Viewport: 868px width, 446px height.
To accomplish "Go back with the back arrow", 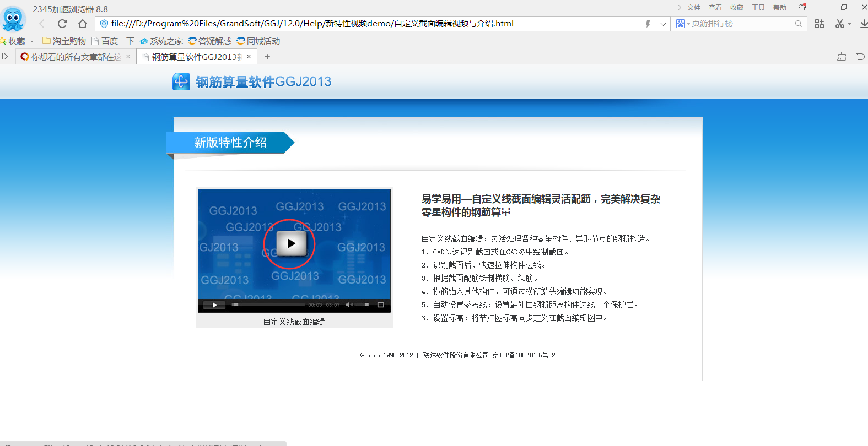I will click(42, 24).
